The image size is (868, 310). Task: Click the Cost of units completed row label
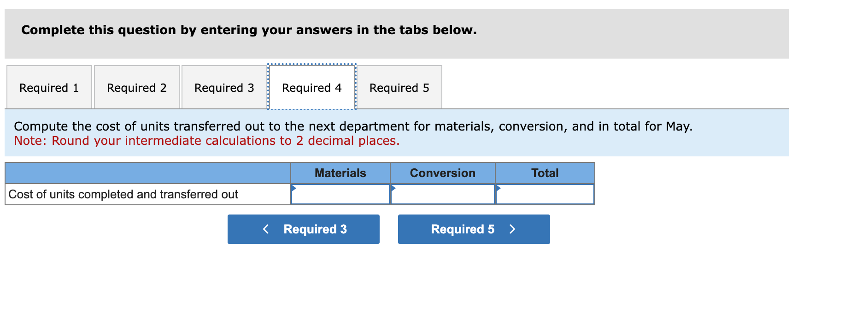(123, 195)
